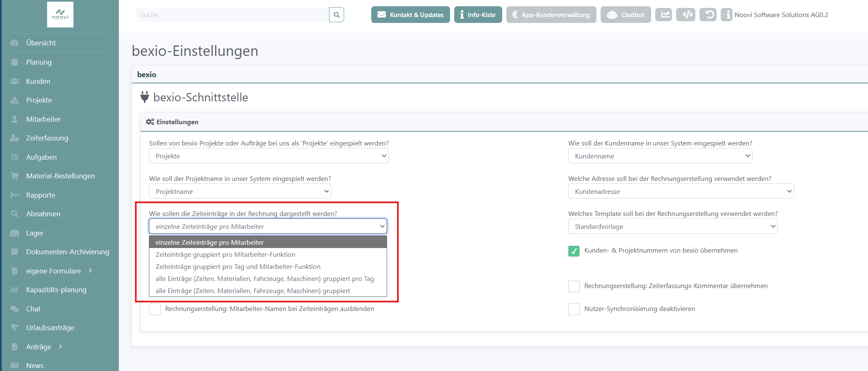Viewport: 868px width, 371px height.
Task: Click the Aufgaben list icon
Action: 15,157
